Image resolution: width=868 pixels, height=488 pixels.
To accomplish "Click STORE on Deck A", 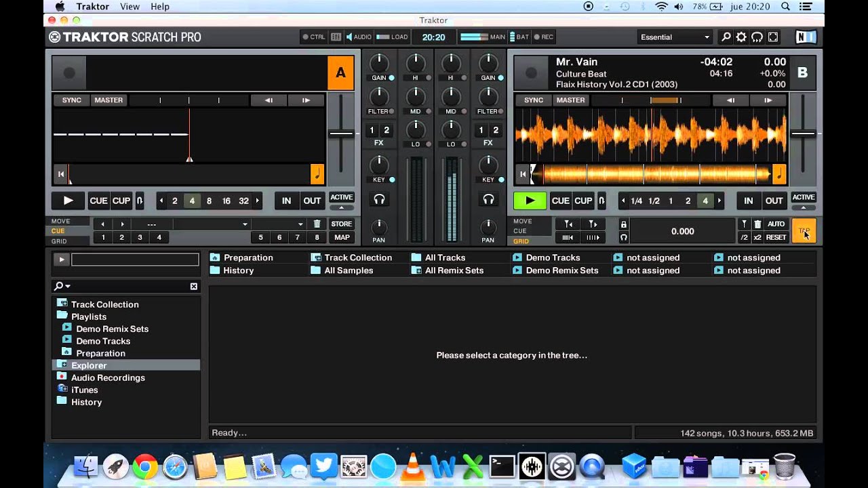I will click(342, 224).
